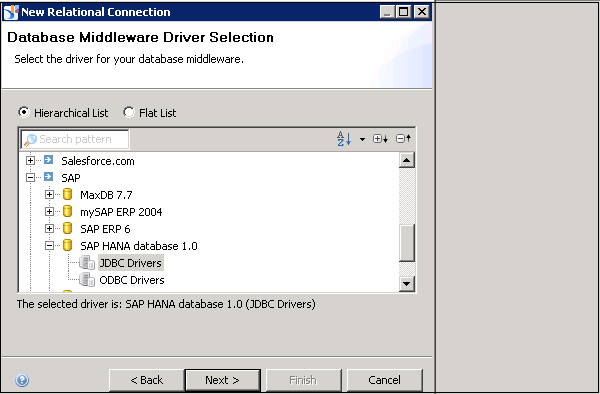Screen dimensions: 600x394
Task: Click the tree scrollbar up arrow
Action: tap(406, 160)
